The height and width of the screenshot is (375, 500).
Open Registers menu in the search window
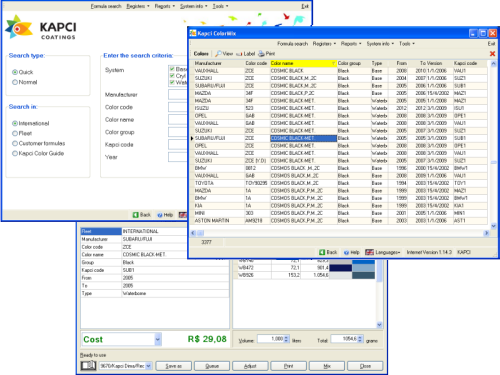coord(138,6)
